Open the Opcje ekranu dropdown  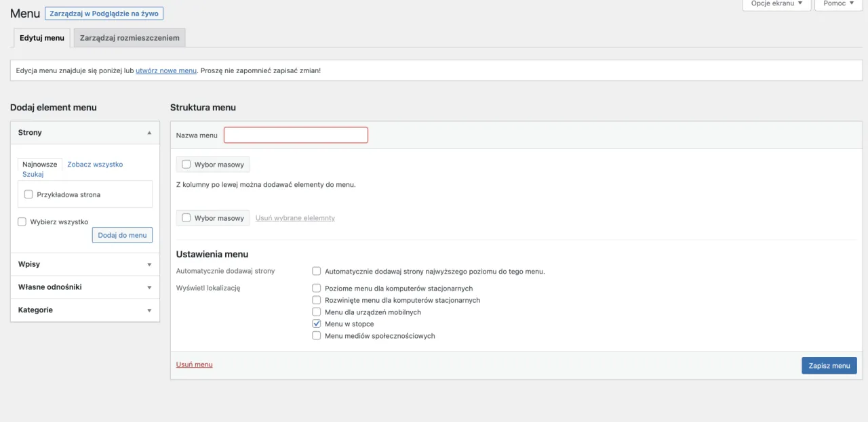[776, 4]
